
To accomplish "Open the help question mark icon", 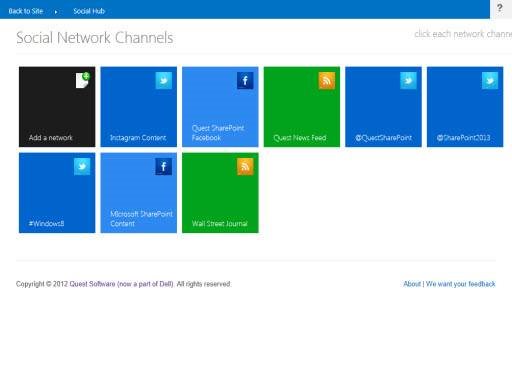I will coord(499,8).
